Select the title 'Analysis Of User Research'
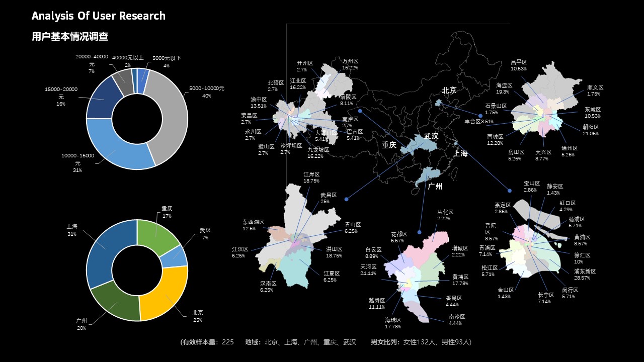The width and height of the screenshot is (644, 362). pos(99,16)
